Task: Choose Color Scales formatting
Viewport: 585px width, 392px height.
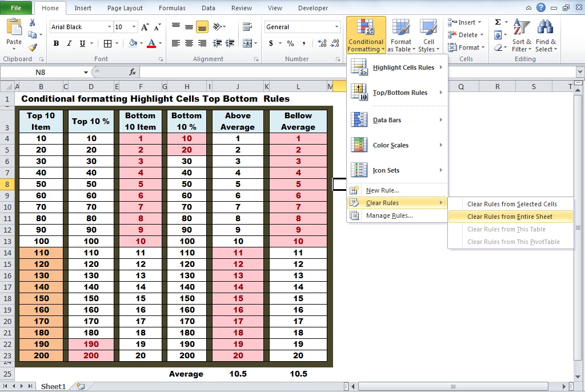Action: 393,145
